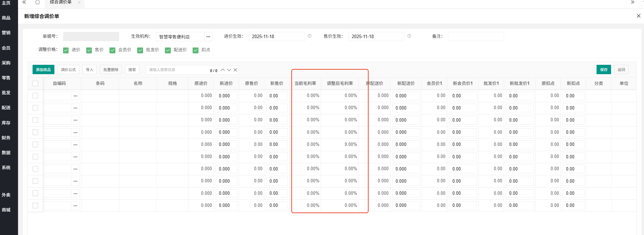Check the first row checkbox
Screen dimensions: 644x235
[35, 96]
